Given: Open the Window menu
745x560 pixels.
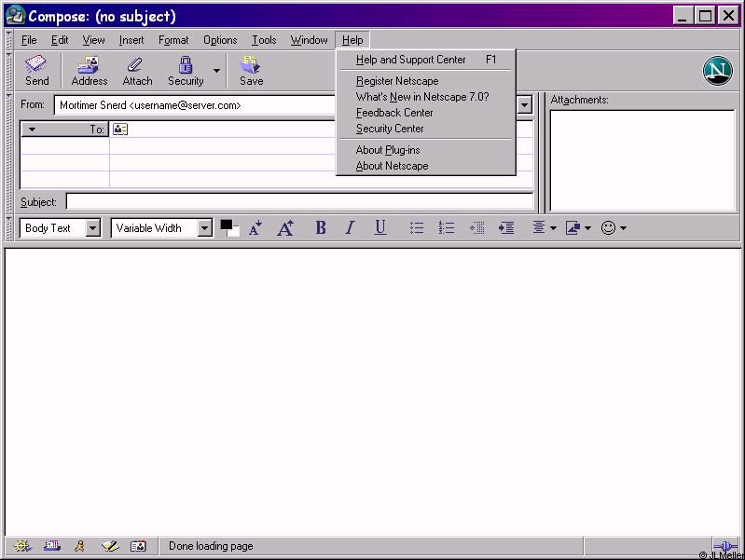Looking at the screenshot, I should [x=309, y=40].
